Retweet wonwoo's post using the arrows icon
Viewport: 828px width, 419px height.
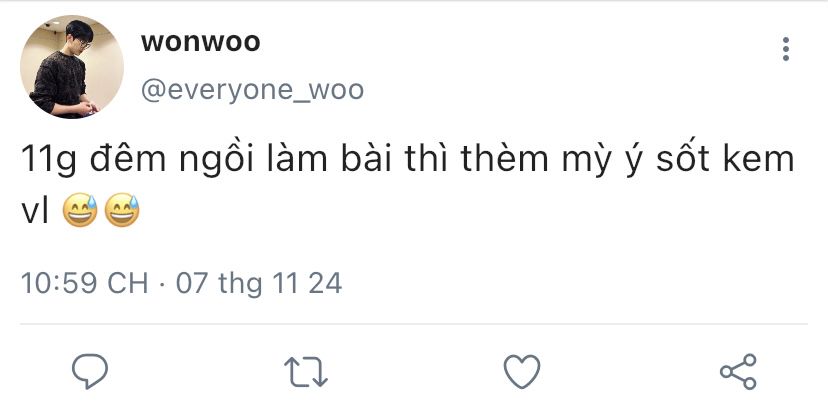coord(306,371)
